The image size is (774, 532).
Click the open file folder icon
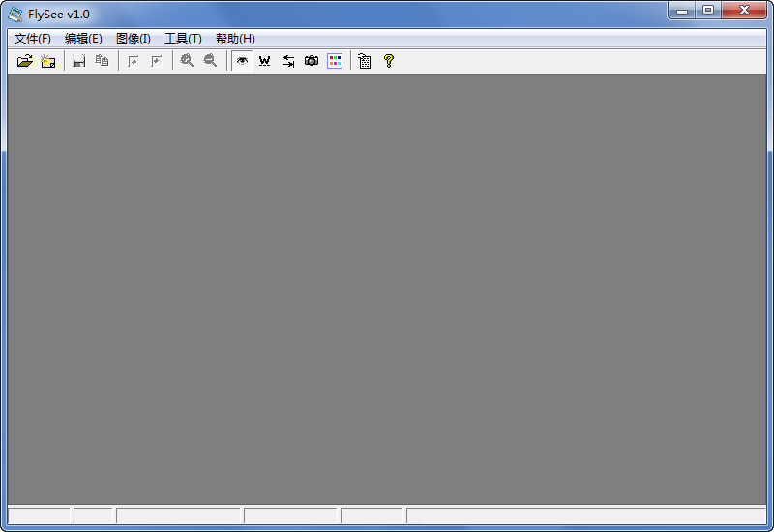pos(25,61)
